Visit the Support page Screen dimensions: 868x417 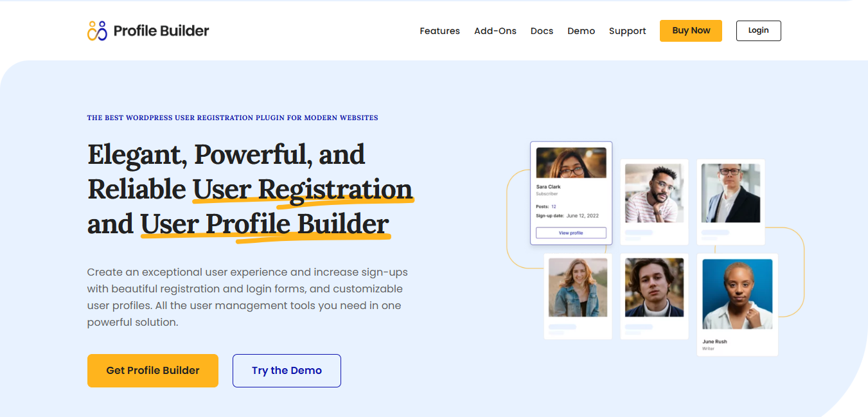click(627, 31)
